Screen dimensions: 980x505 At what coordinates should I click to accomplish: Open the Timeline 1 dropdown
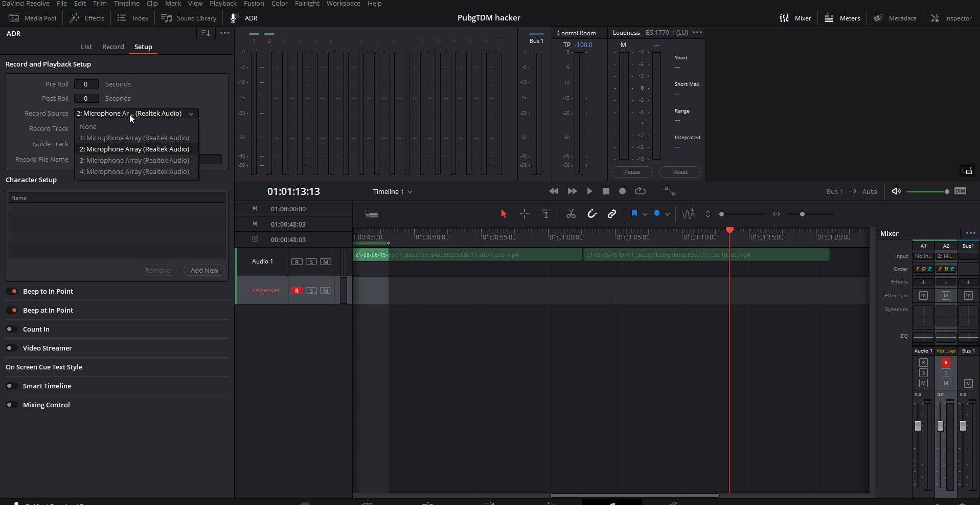pos(392,191)
